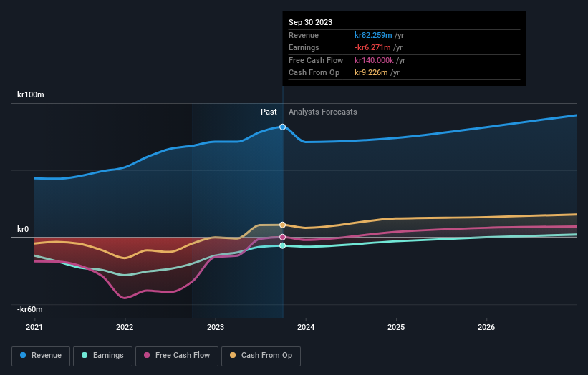
Task: Click the kr140.000k free cash flow value
Action: 374,60
